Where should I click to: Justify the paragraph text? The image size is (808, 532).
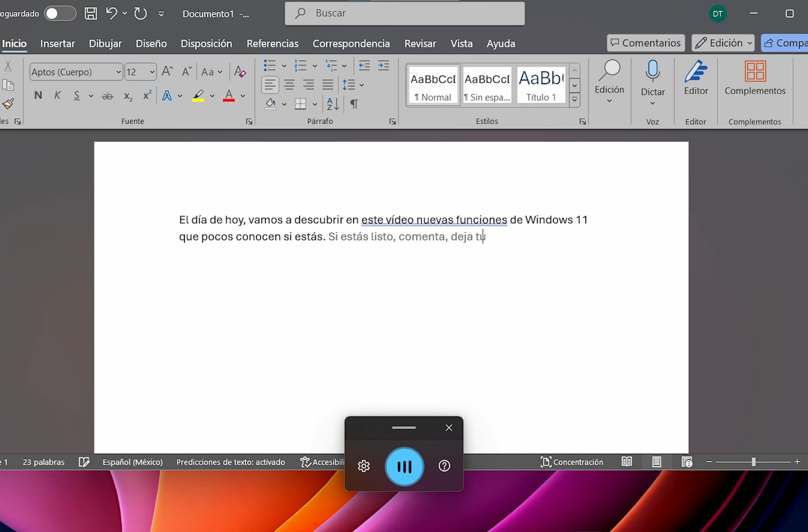click(x=328, y=85)
